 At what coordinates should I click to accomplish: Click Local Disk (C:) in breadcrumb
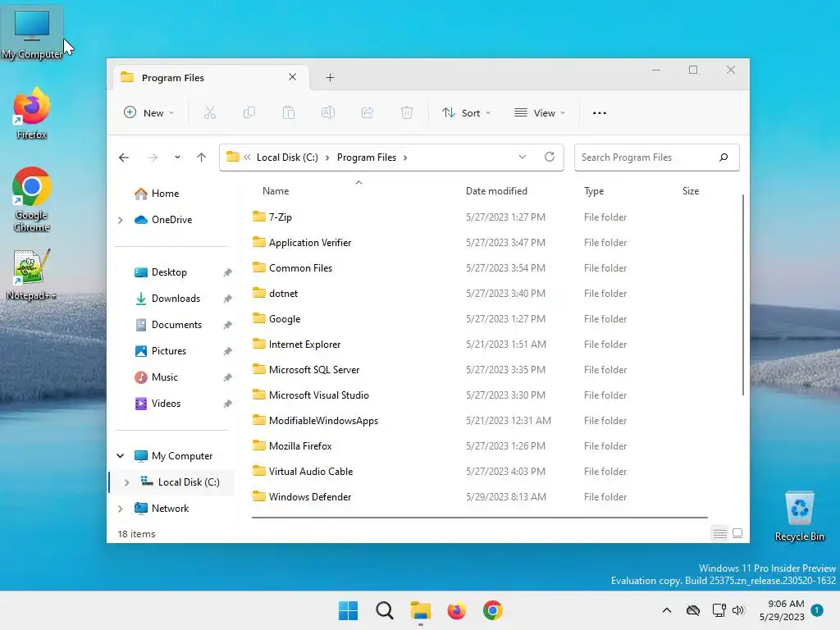pyautogui.click(x=287, y=157)
